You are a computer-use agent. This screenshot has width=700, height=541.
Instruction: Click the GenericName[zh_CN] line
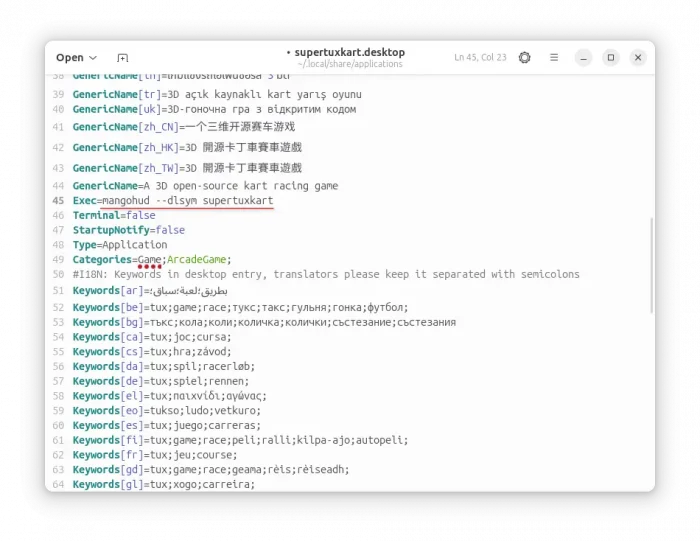pyautogui.click(x=184, y=127)
